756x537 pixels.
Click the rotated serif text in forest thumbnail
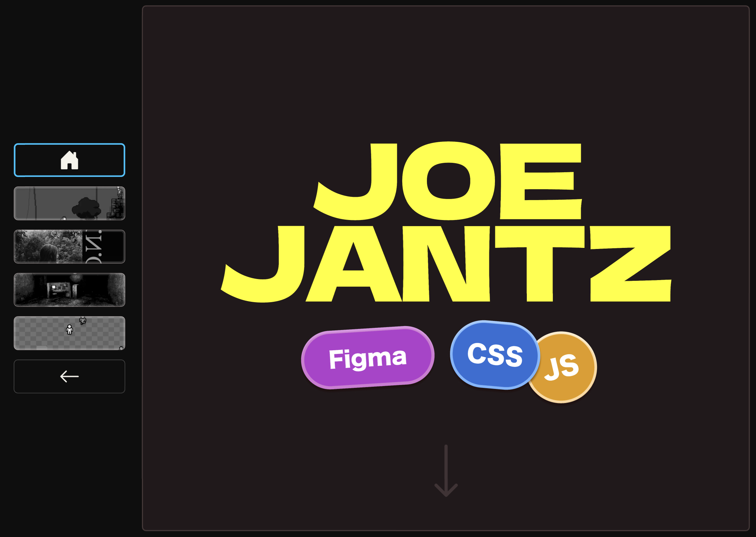coord(94,246)
